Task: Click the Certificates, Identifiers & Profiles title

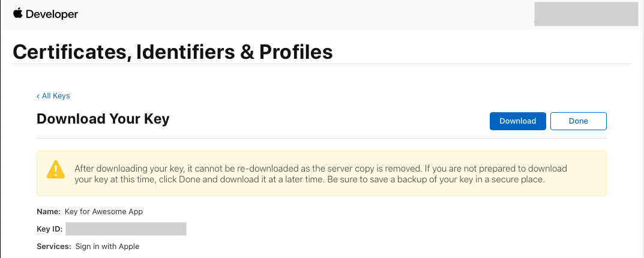Action: pos(172,52)
